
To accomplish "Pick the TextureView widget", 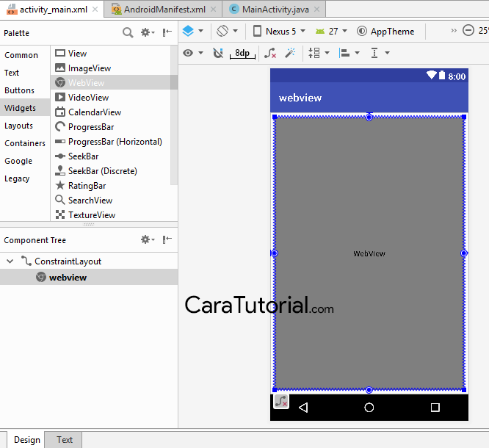I will 111,215.
